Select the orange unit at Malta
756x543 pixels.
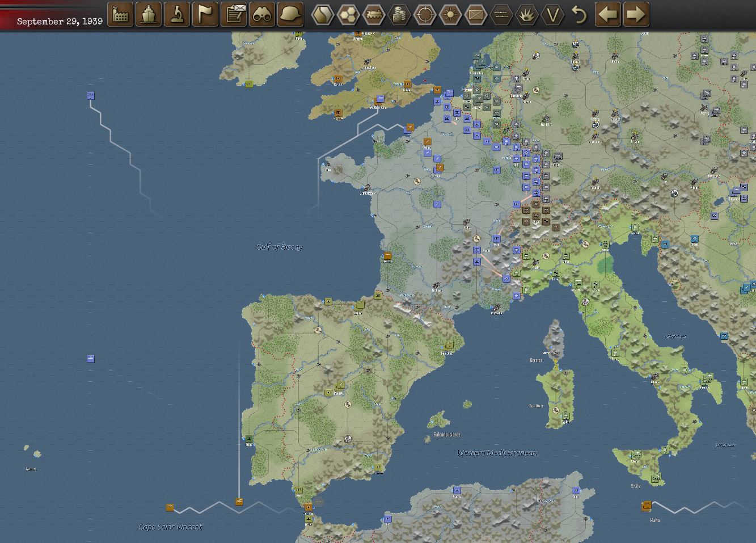pyautogui.click(x=647, y=505)
